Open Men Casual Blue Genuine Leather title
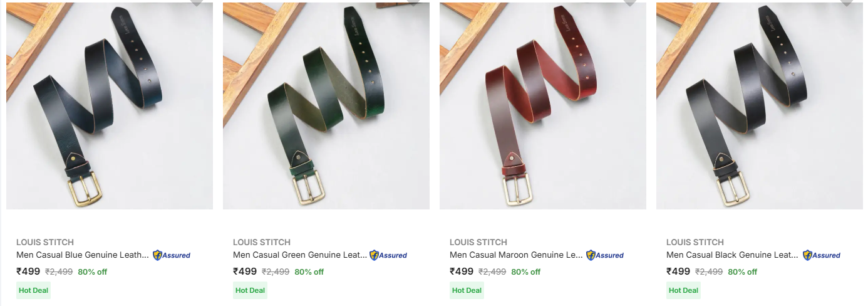The height and width of the screenshot is (306, 868). [x=83, y=255]
